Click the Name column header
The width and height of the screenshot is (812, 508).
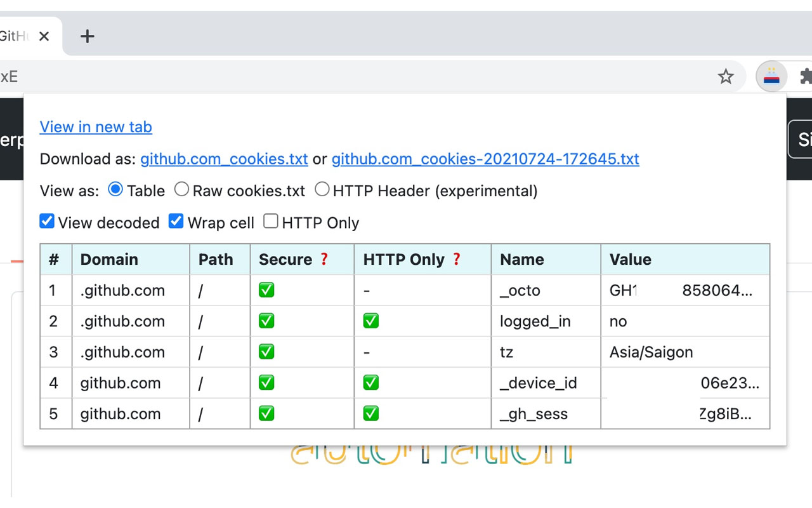click(546, 259)
